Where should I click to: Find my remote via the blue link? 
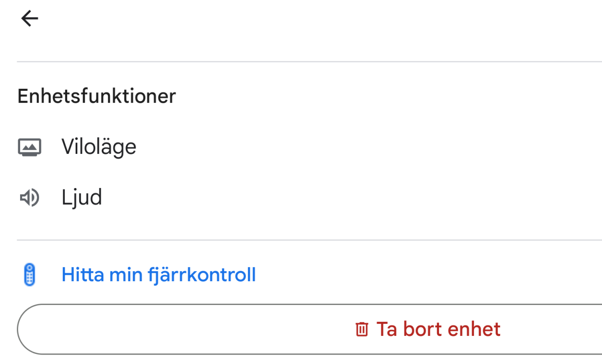tap(159, 275)
